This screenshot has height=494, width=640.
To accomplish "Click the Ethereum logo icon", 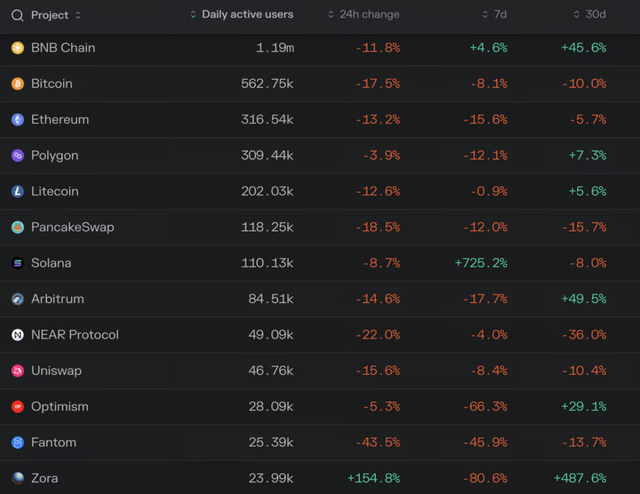I will click(x=17, y=120).
